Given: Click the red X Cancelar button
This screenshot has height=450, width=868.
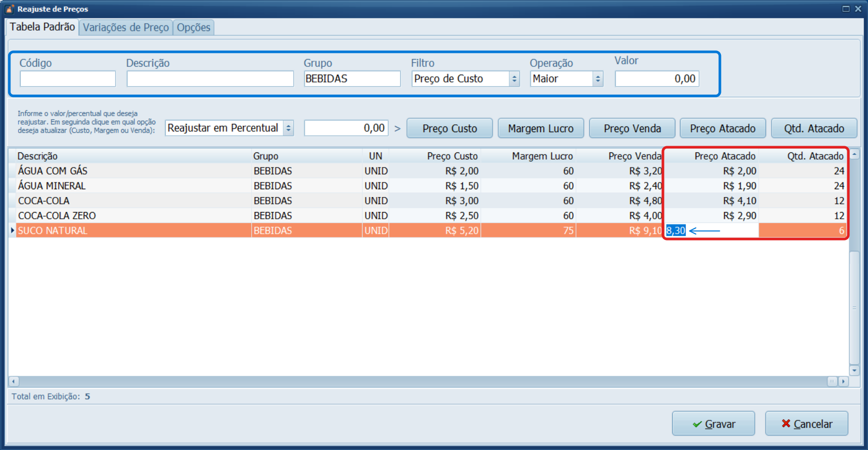Looking at the screenshot, I should (x=806, y=424).
